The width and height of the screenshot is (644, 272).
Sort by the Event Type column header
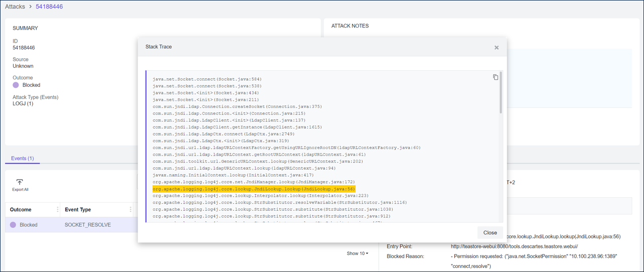[x=78, y=210]
